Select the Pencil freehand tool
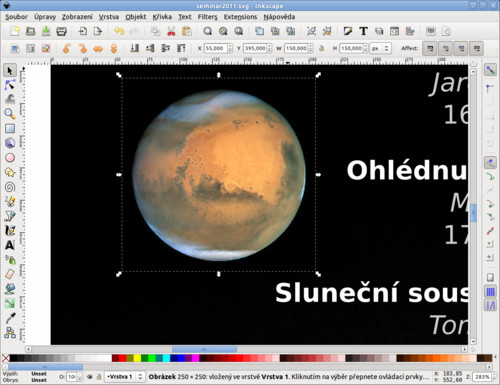This screenshot has width=500, height=385. point(10,201)
